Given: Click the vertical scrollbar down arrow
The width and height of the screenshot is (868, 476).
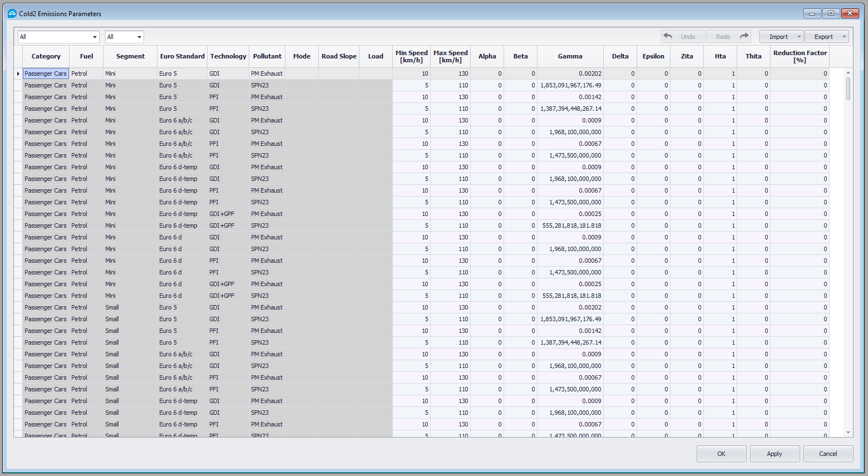Looking at the screenshot, I should click(x=848, y=433).
